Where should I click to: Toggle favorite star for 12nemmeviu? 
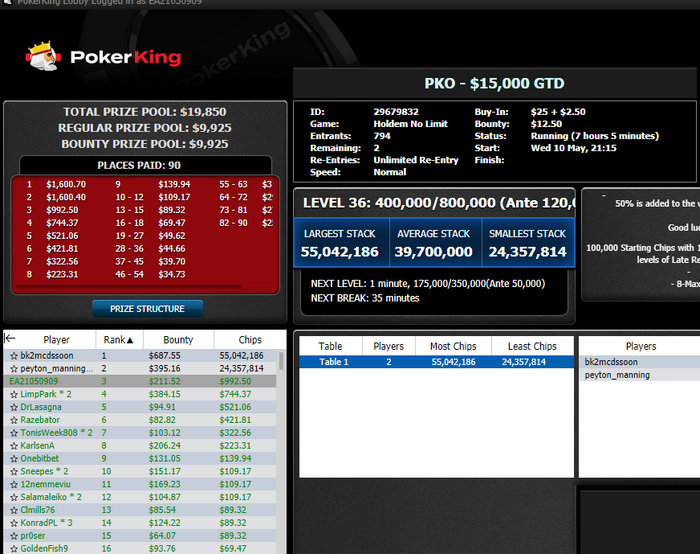point(14,484)
